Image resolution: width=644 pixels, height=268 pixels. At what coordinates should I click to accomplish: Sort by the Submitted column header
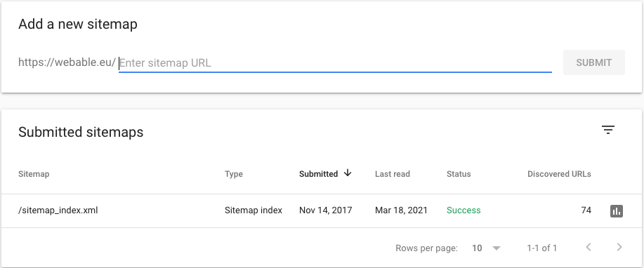(x=318, y=173)
